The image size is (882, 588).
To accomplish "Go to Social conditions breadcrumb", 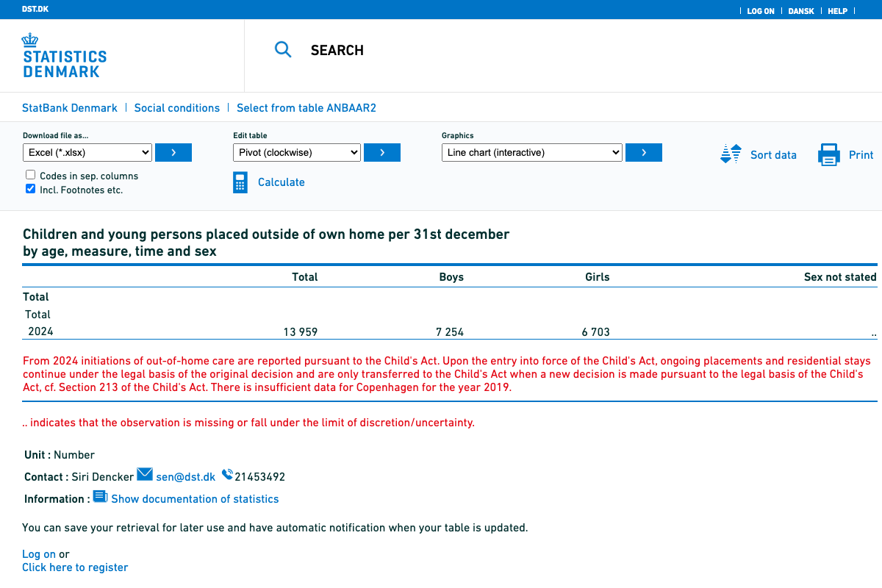I will click(177, 108).
